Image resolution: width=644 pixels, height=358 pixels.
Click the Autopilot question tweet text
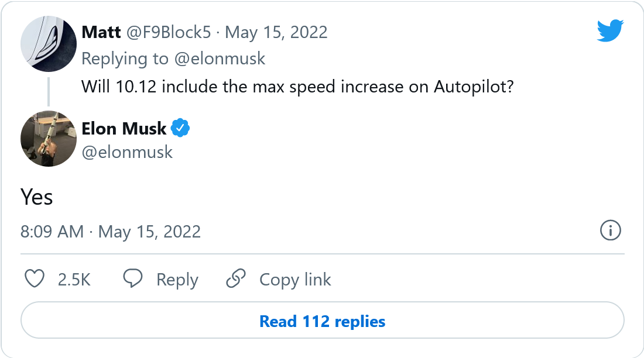[x=298, y=87]
